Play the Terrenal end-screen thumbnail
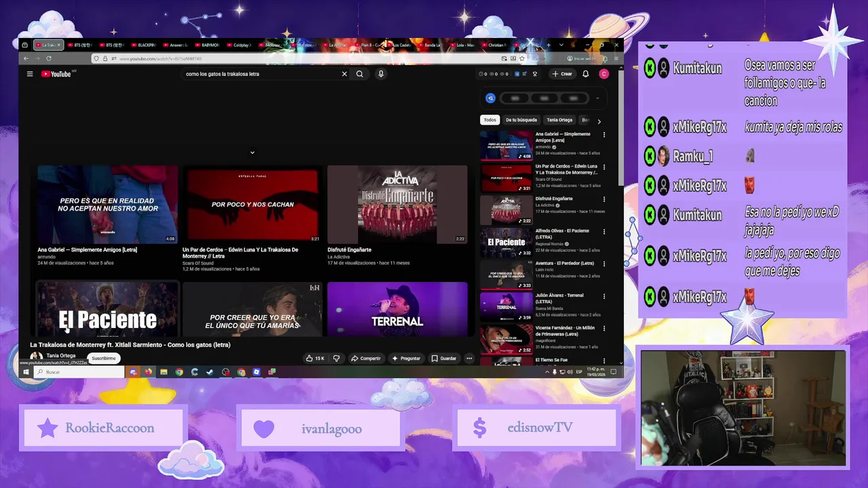Screen dimensions: 868x488 (x=397, y=309)
